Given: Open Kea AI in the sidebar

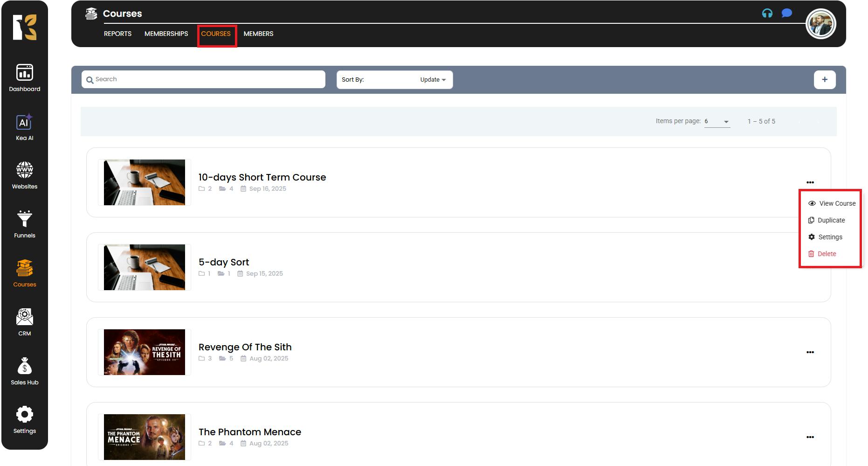Looking at the screenshot, I should pyautogui.click(x=25, y=127).
